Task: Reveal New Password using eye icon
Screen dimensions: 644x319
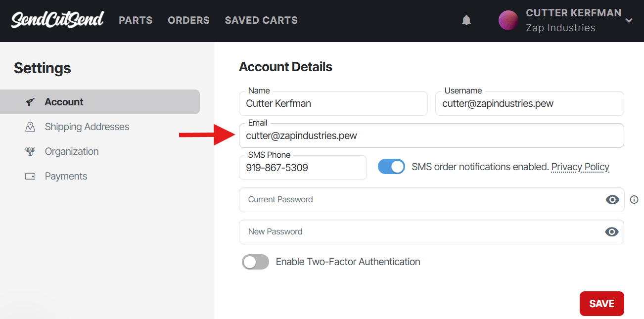Action: (612, 232)
